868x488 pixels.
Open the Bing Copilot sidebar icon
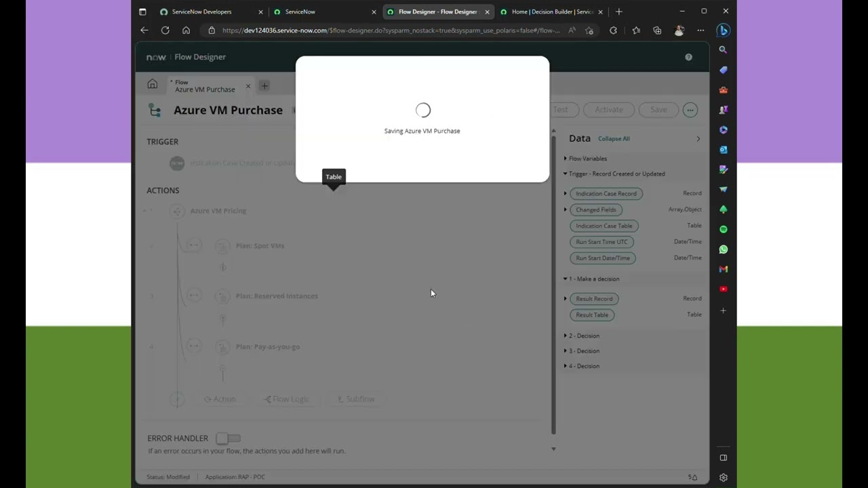[723, 30]
